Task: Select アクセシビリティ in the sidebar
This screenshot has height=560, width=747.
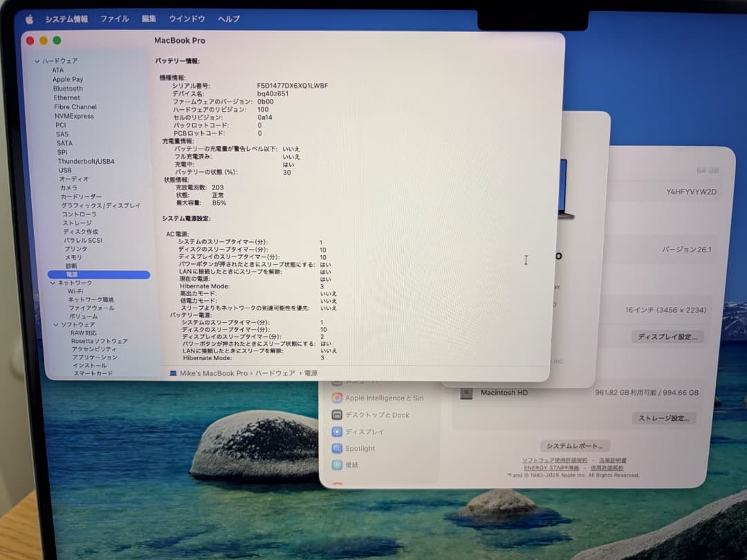Action: 94,349
